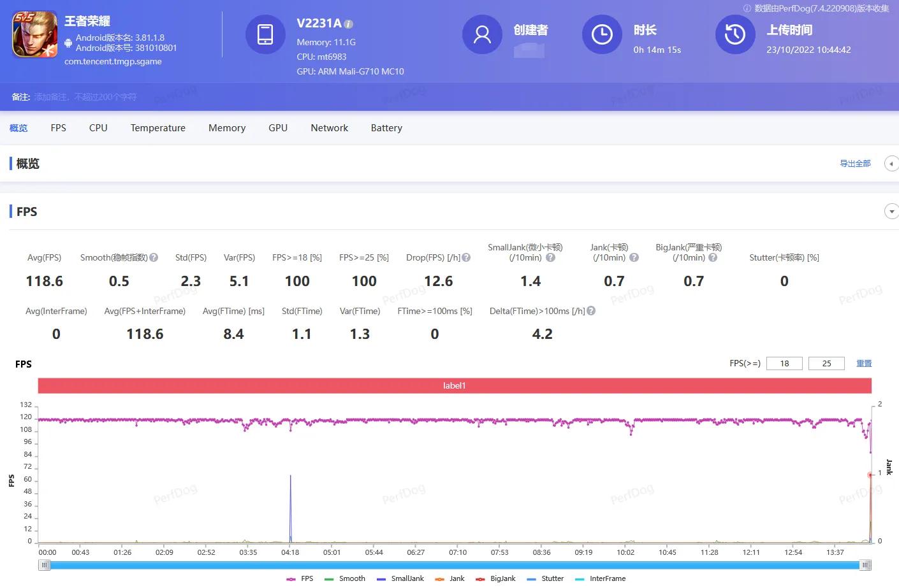Click the FPS threshold input showing 18
The height and width of the screenshot is (588, 899).
click(x=784, y=363)
